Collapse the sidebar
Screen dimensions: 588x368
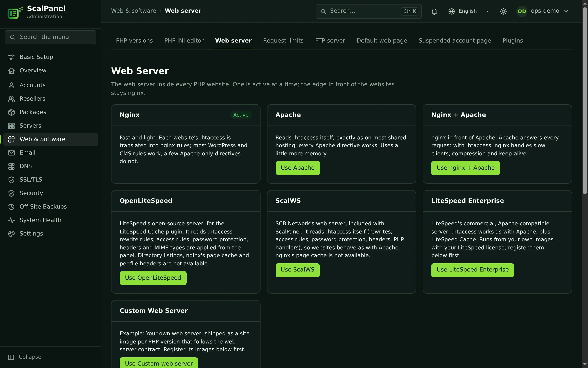click(x=24, y=357)
